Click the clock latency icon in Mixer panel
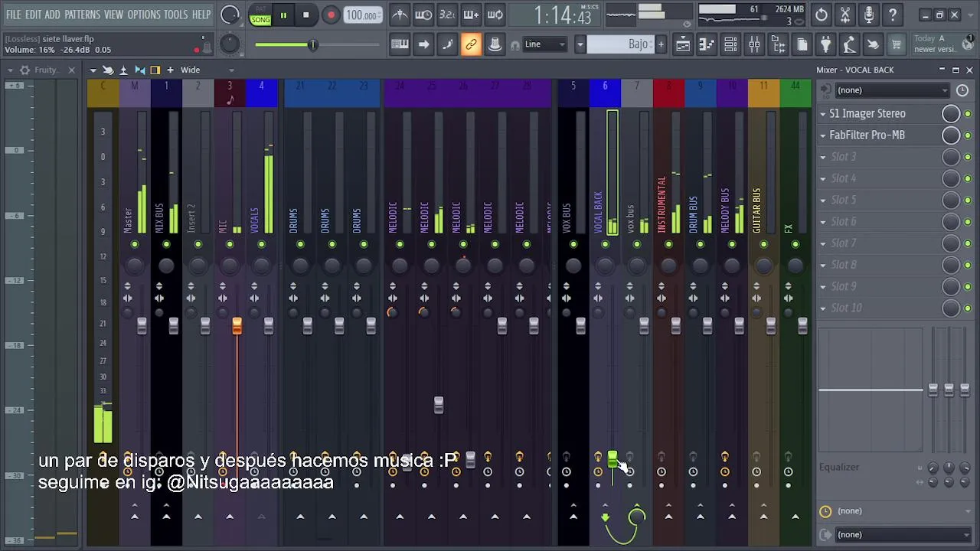This screenshot has height=551, width=980. coord(962,90)
